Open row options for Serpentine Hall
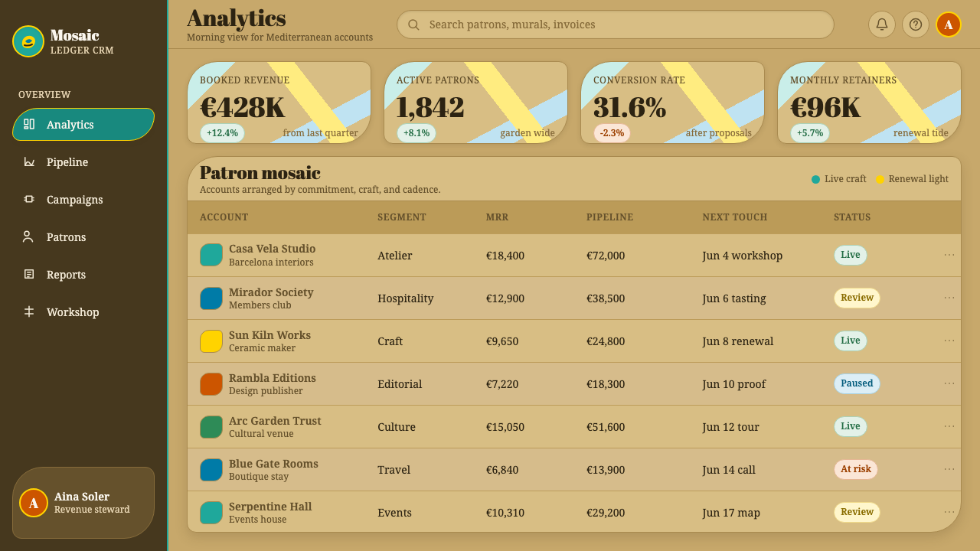980x551 pixels. pos(949,512)
